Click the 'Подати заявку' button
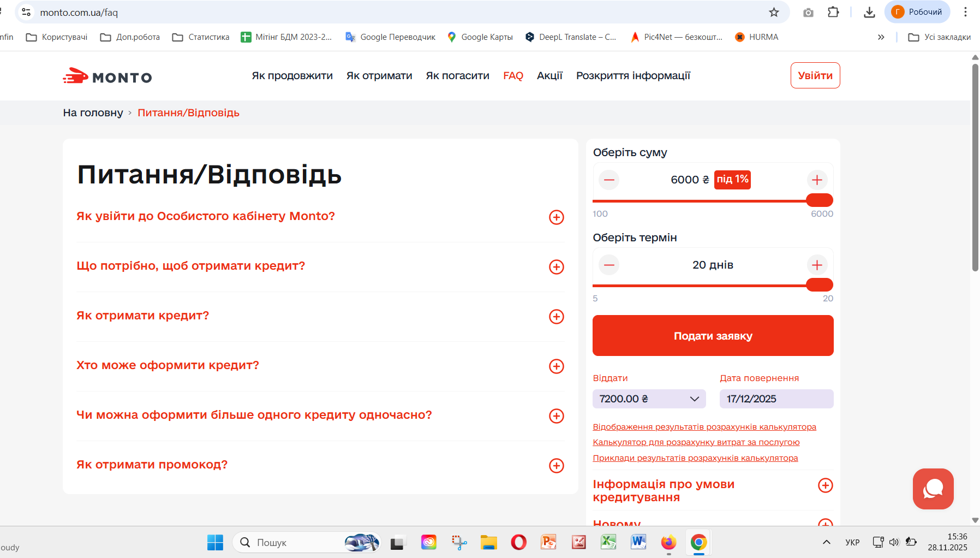The height and width of the screenshot is (558, 980). pos(713,335)
